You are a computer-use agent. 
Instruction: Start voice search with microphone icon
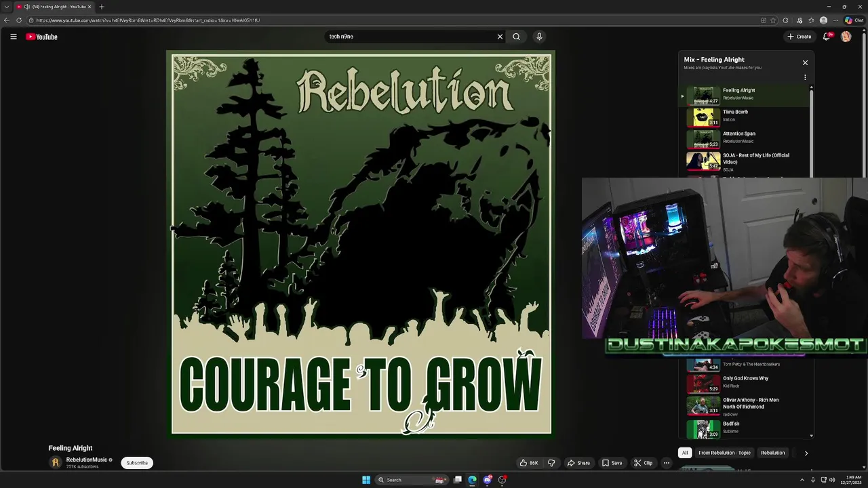[x=539, y=37]
